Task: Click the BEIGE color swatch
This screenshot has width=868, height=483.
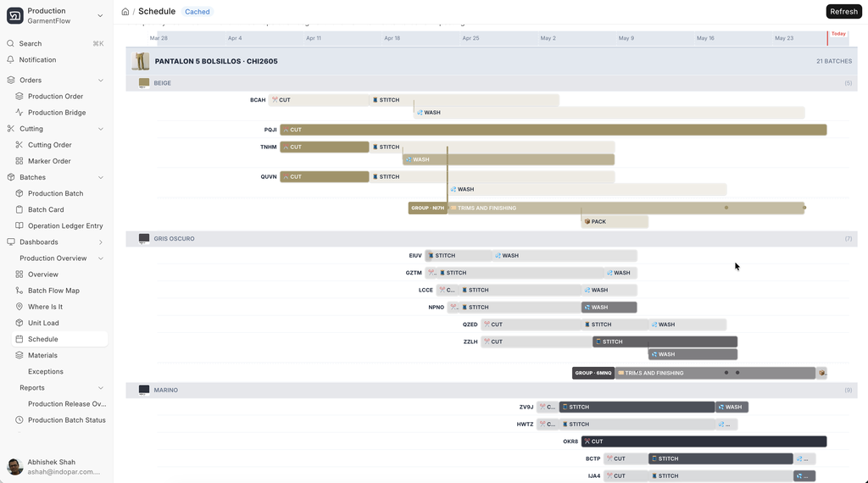Action: click(x=144, y=83)
